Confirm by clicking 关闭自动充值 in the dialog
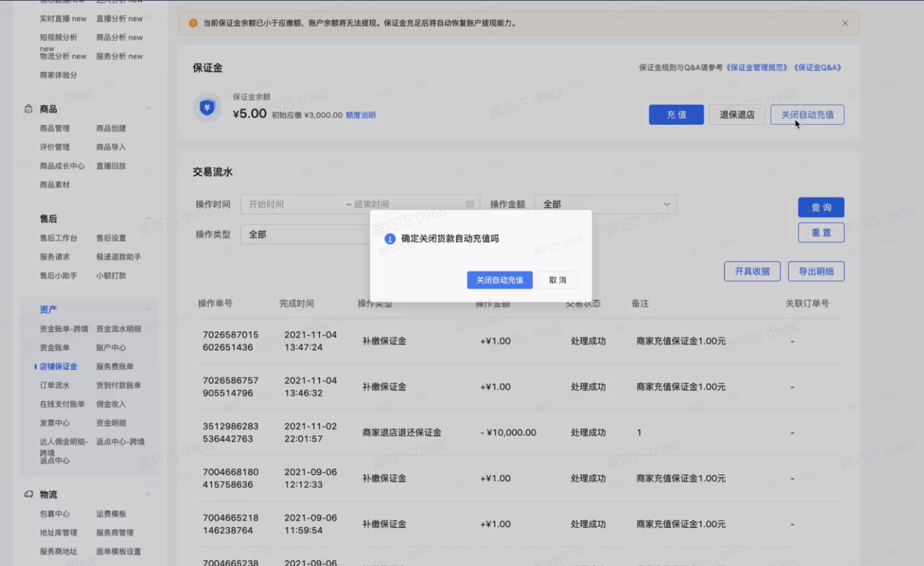The image size is (924, 566). point(500,280)
